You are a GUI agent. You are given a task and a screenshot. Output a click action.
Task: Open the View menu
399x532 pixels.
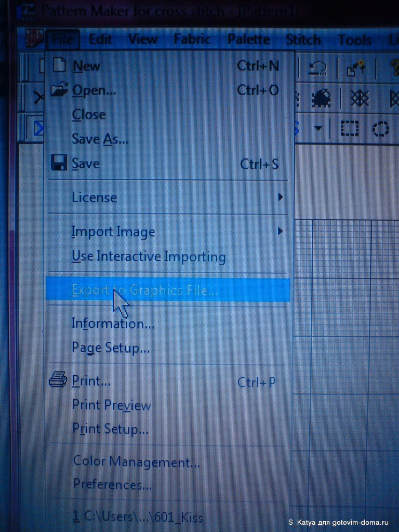tap(143, 39)
